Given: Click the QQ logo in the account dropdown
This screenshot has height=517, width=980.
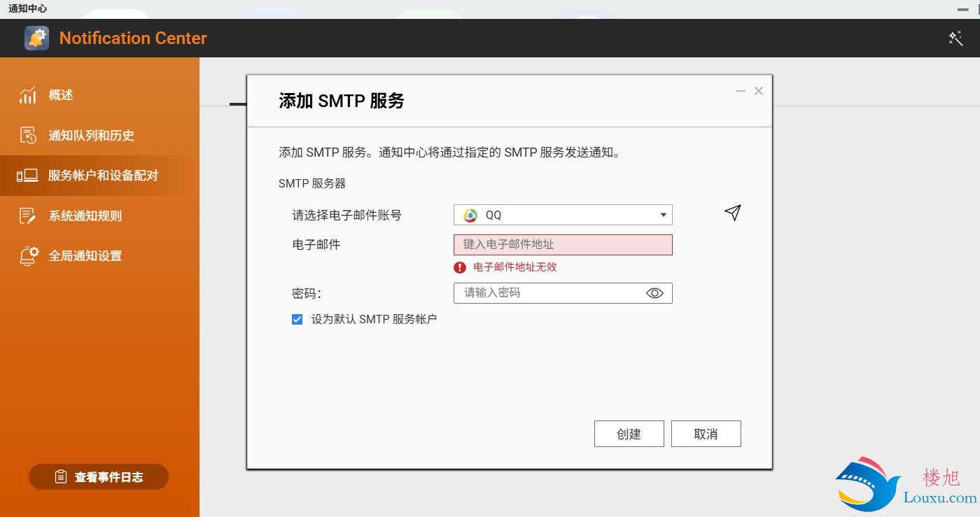Looking at the screenshot, I should 471,215.
